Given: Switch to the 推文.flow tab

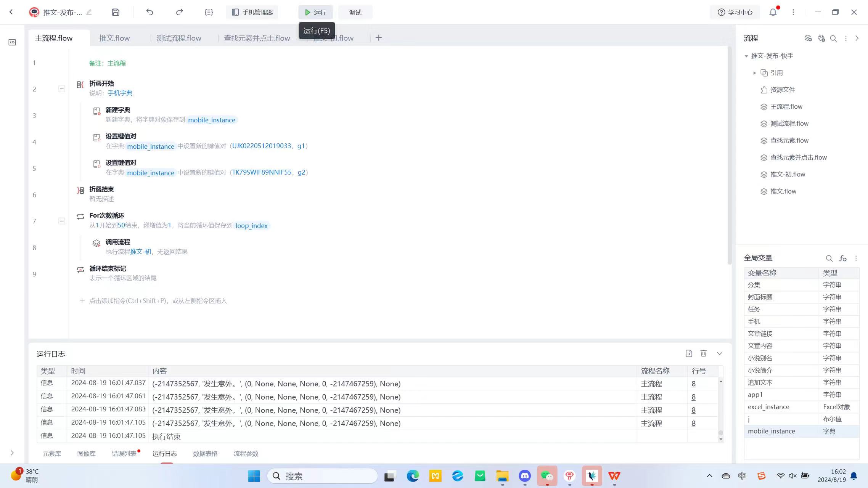Looking at the screenshot, I should click(114, 38).
